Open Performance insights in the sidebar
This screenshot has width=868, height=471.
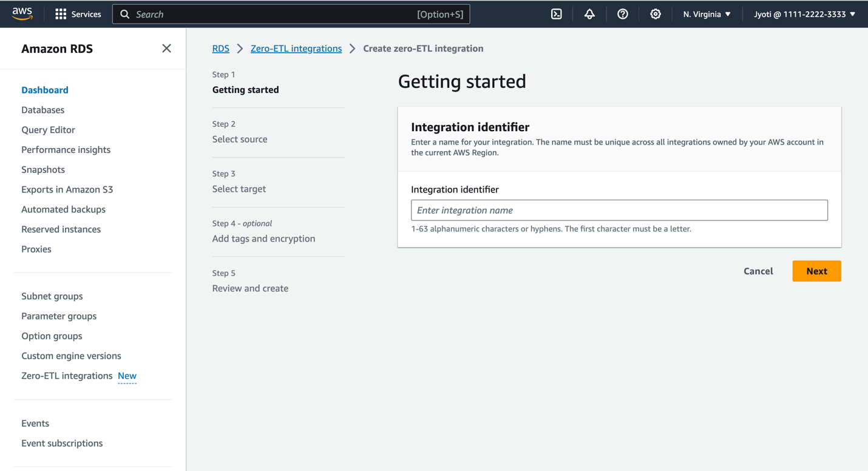[x=66, y=150]
